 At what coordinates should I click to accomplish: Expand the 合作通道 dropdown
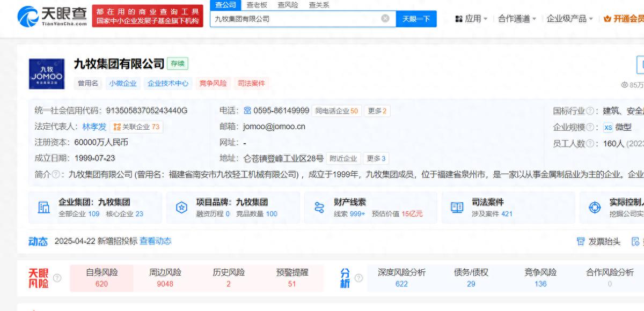[x=517, y=19]
